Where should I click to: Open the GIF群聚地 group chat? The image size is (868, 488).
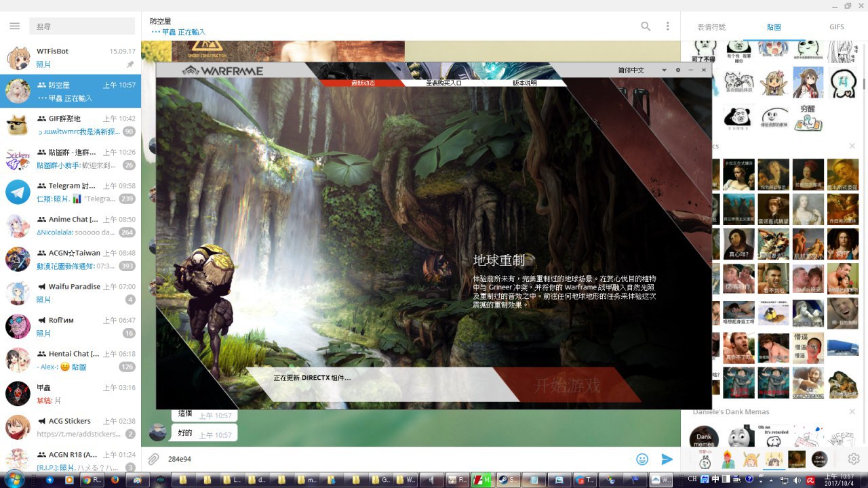click(71, 125)
